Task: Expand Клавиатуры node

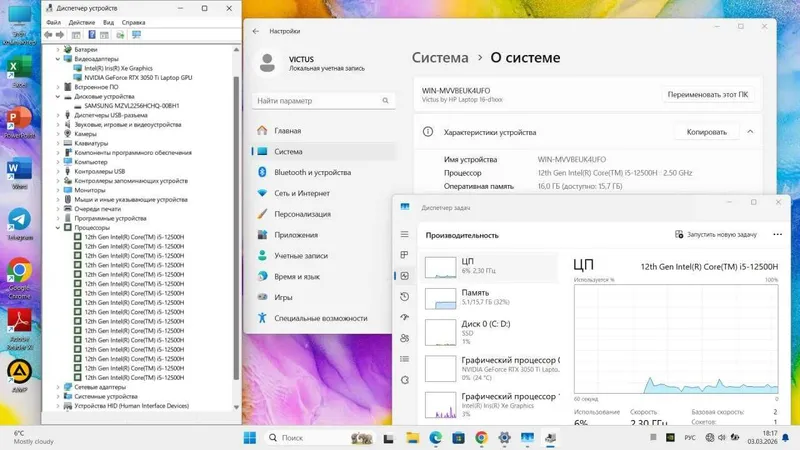Action: [x=58, y=143]
